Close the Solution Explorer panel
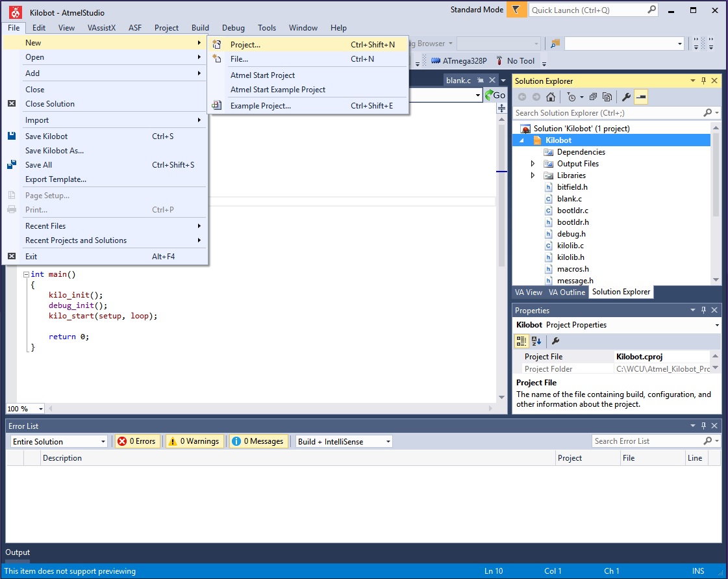This screenshot has height=579, width=728. coord(714,81)
